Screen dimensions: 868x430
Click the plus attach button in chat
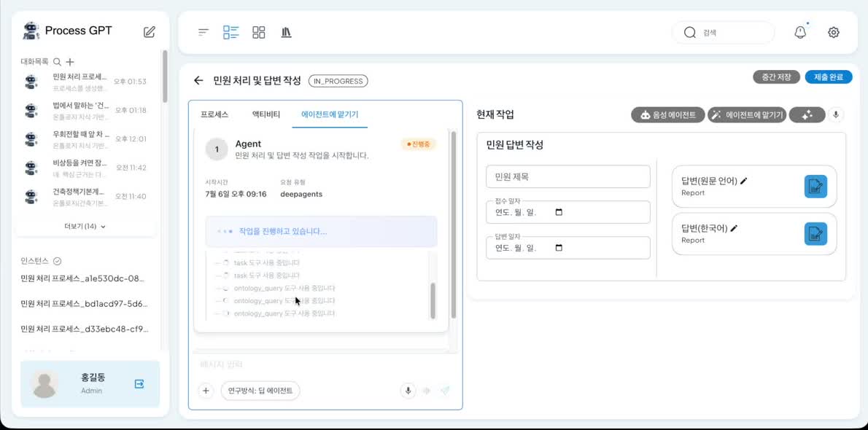tap(206, 391)
